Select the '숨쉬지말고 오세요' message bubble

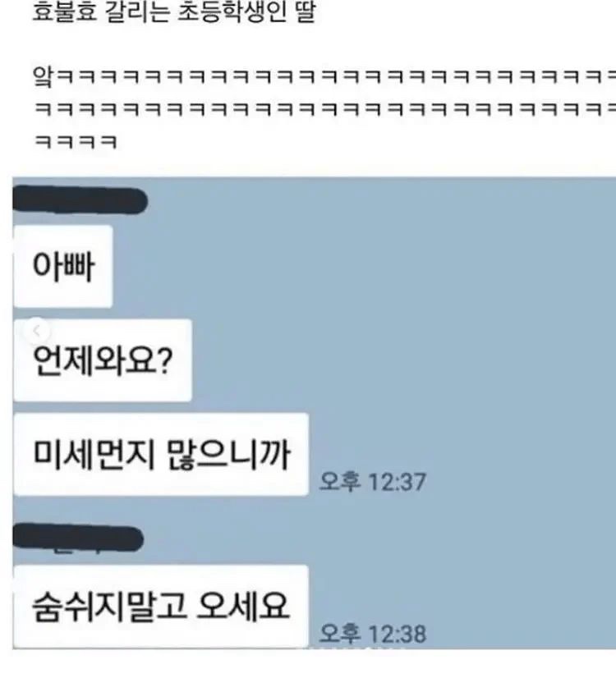click(x=161, y=607)
